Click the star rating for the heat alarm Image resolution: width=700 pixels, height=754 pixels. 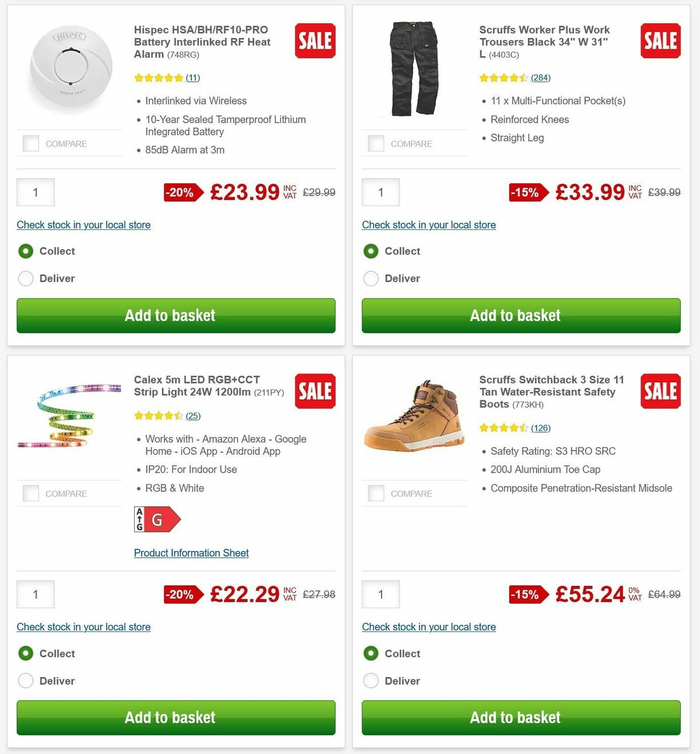(x=157, y=77)
